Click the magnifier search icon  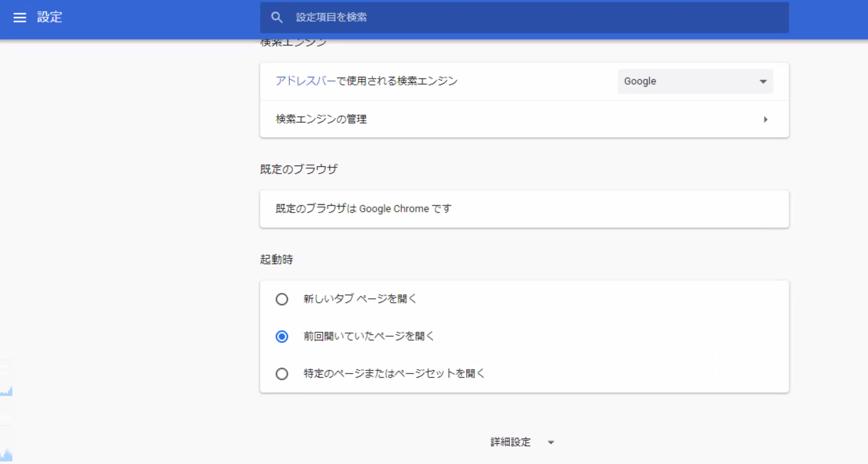[277, 17]
